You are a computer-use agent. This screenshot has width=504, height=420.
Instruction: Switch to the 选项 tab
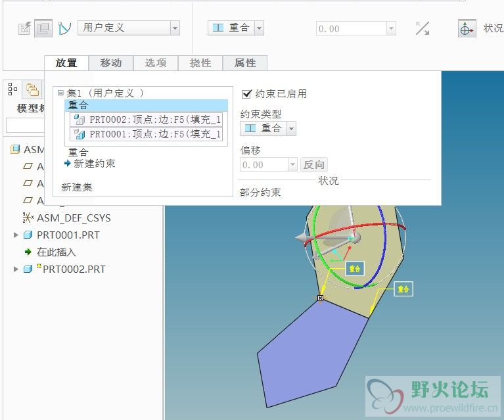(x=156, y=62)
